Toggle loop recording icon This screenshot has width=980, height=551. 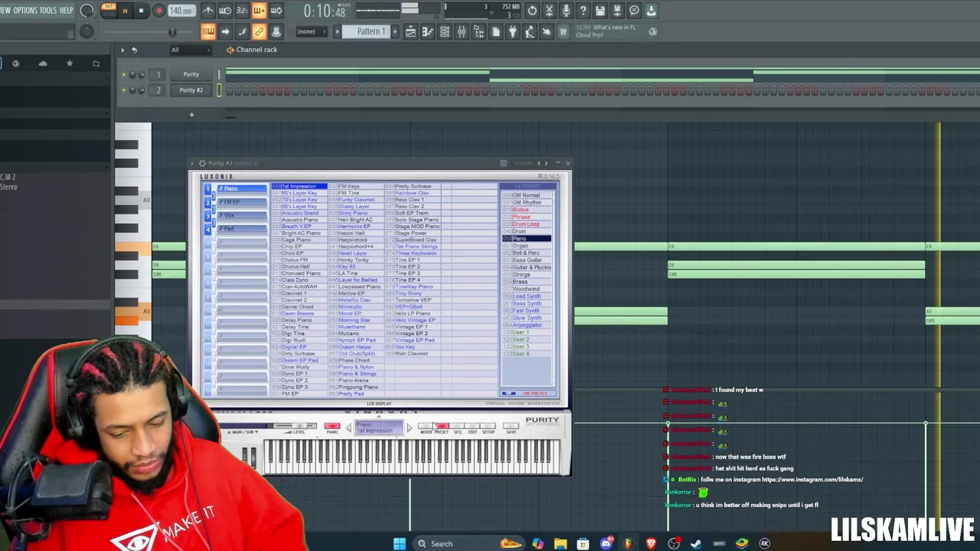[x=276, y=11]
